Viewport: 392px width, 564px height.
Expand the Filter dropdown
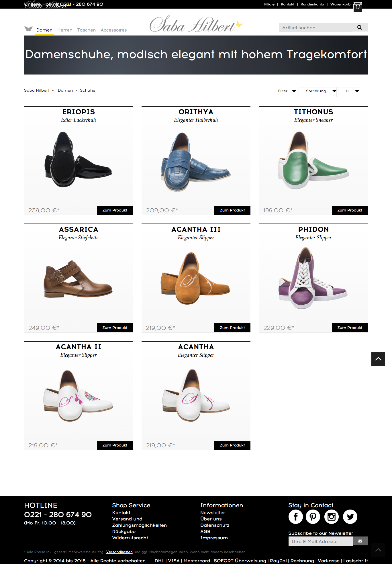(x=287, y=91)
